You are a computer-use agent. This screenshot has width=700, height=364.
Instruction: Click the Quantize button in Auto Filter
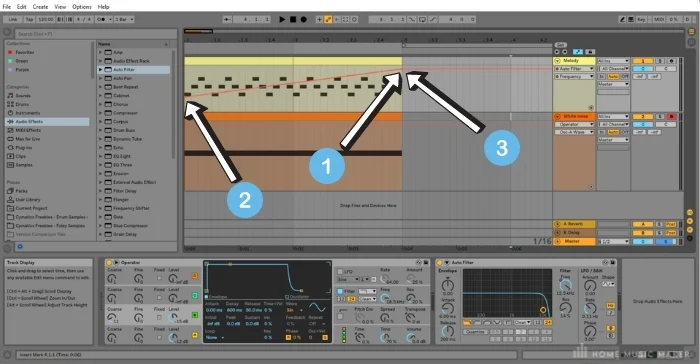point(475,332)
